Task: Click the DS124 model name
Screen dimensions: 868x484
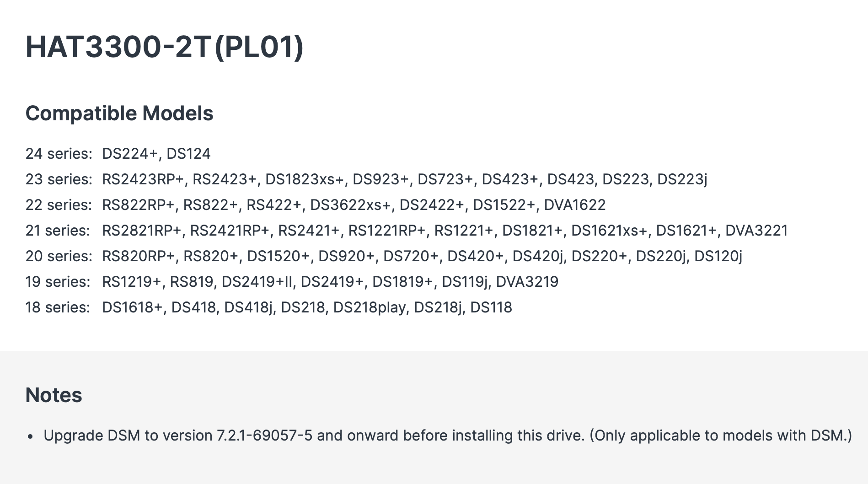Action: [x=188, y=154]
